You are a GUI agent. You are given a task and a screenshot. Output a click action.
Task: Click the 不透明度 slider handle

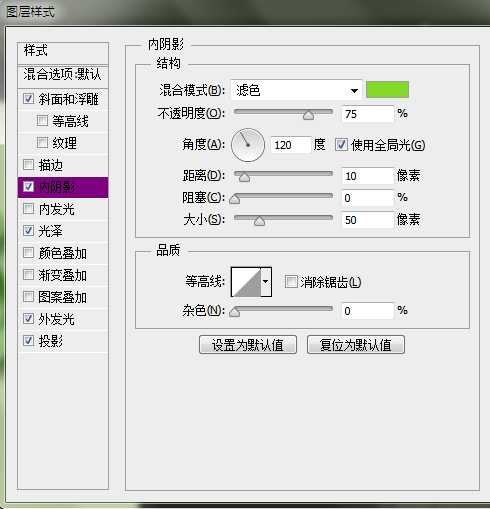tap(308, 115)
